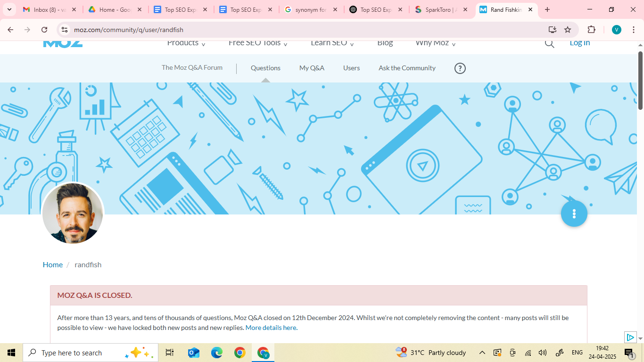Image resolution: width=644 pixels, height=362 pixels.
Task: Click the browser forward arrow
Action: tap(27, 30)
